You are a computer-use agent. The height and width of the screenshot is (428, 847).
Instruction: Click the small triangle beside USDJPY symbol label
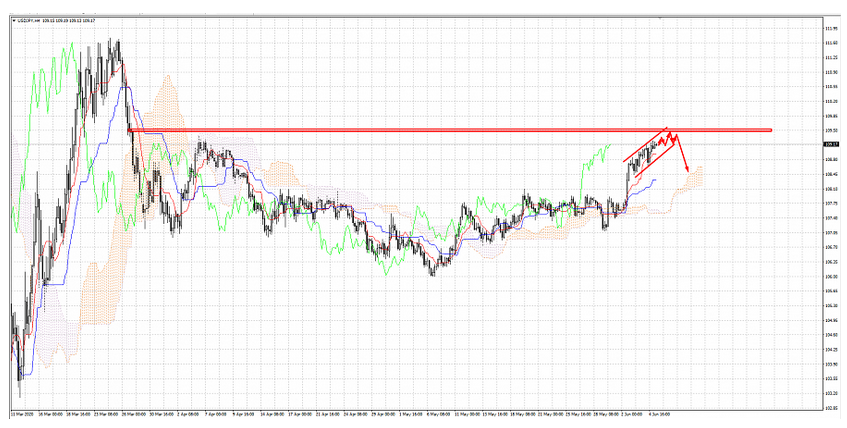point(12,19)
